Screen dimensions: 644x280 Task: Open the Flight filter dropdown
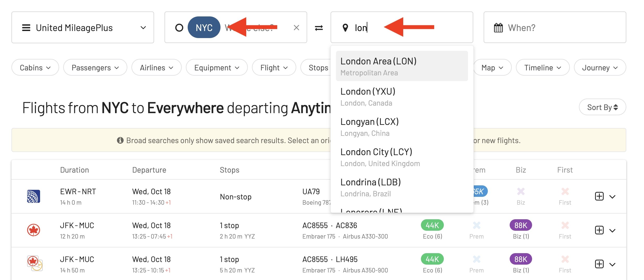pos(274,68)
